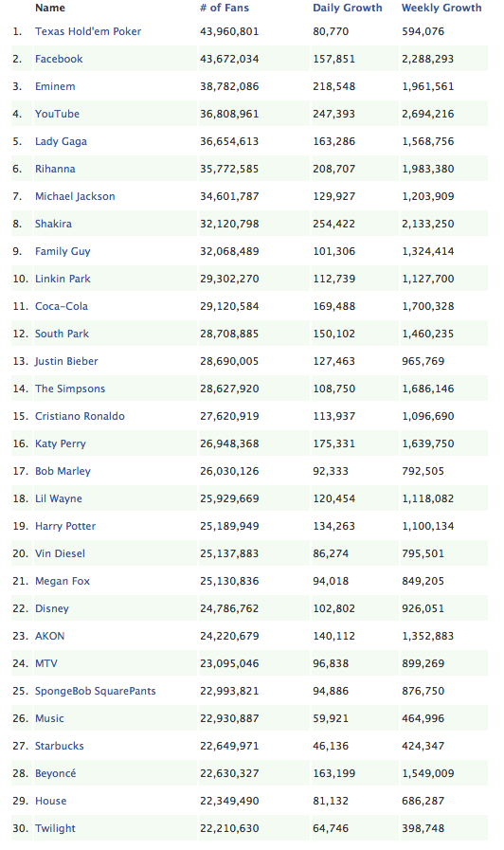Open the Facebook page link
Image resolution: width=504 pixels, height=850 pixels.
click(59, 59)
